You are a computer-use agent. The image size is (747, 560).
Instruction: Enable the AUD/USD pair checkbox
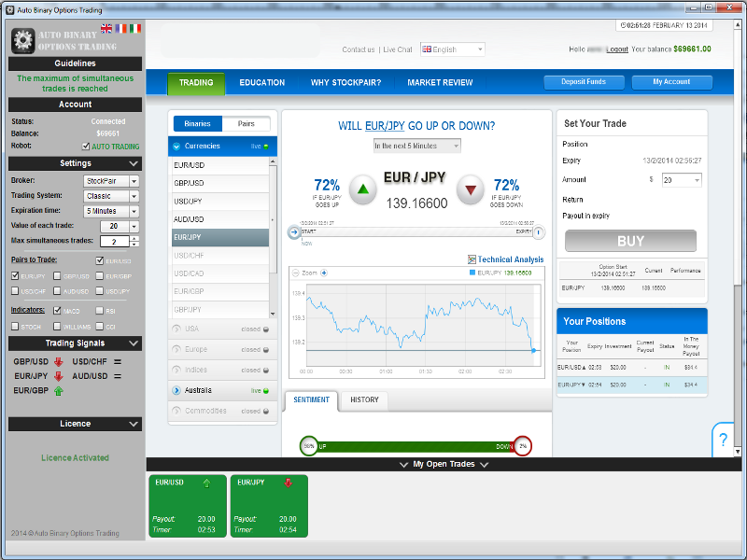(x=57, y=290)
